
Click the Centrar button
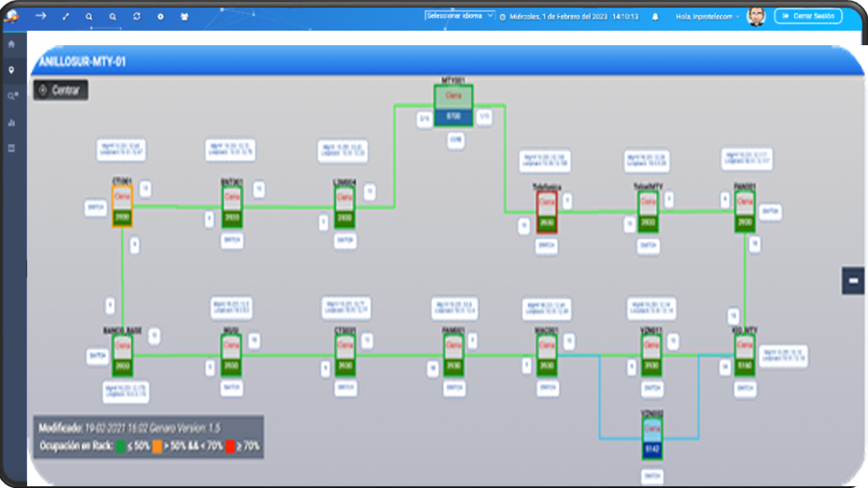(61, 90)
